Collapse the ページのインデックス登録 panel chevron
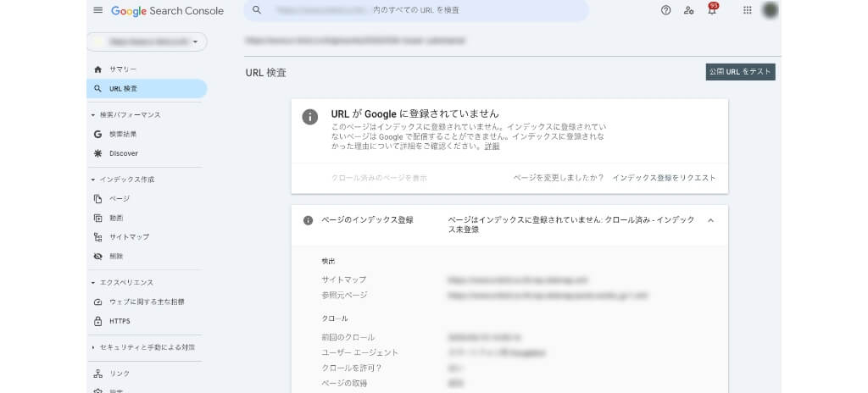Screen dimensions: 868x393 (x=711, y=220)
